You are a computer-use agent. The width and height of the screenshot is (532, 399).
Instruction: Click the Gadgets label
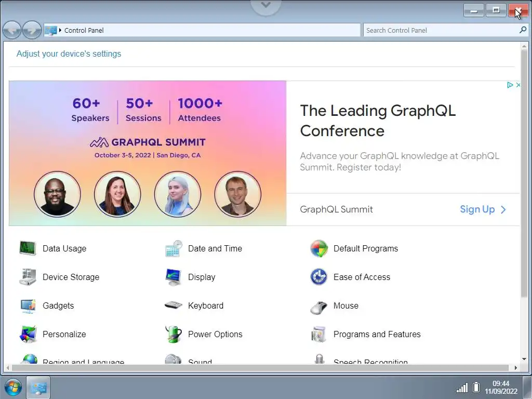[x=58, y=305]
